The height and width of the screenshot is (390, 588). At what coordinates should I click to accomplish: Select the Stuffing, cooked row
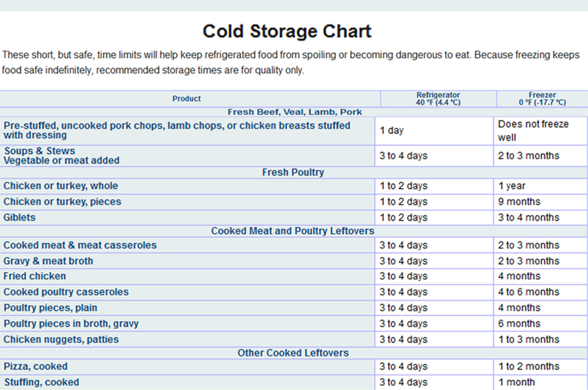pos(294,382)
